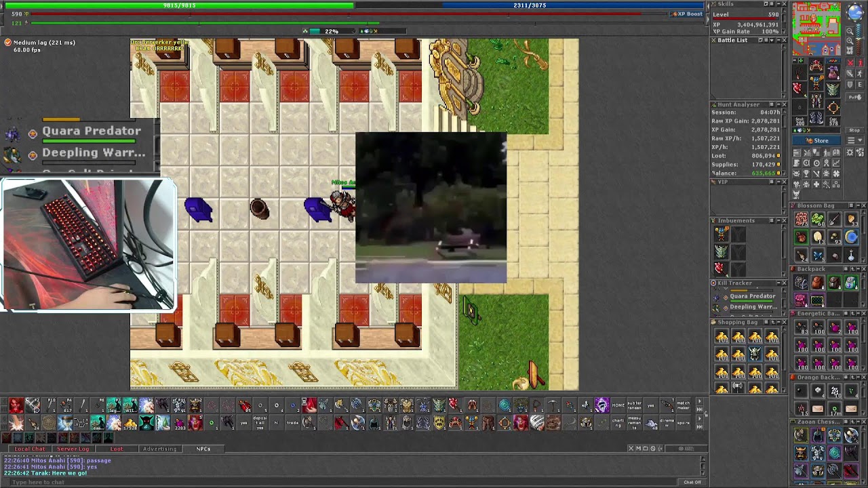Select the shovel in Blossom Bag
Screen dimensions: 868x488
coord(835,219)
